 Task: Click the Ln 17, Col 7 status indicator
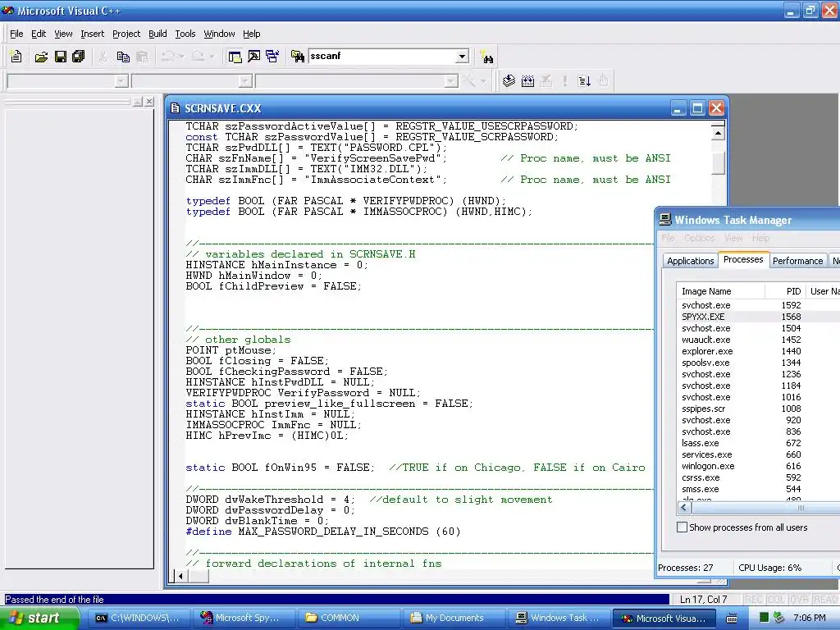point(703,600)
